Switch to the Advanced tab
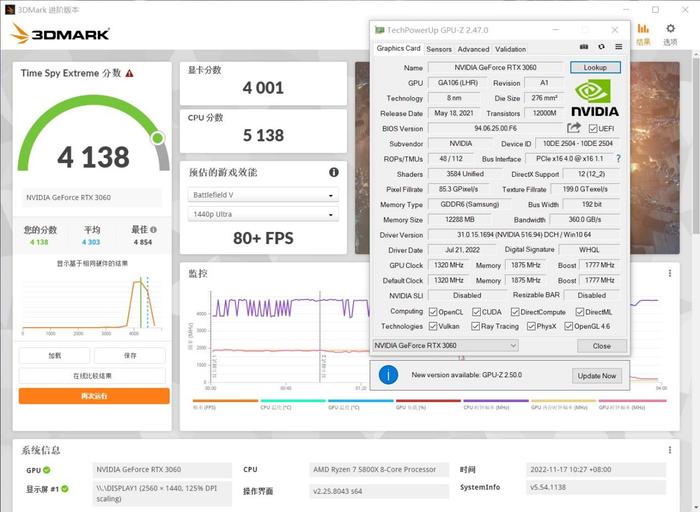The image size is (700, 512). point(473,49)
